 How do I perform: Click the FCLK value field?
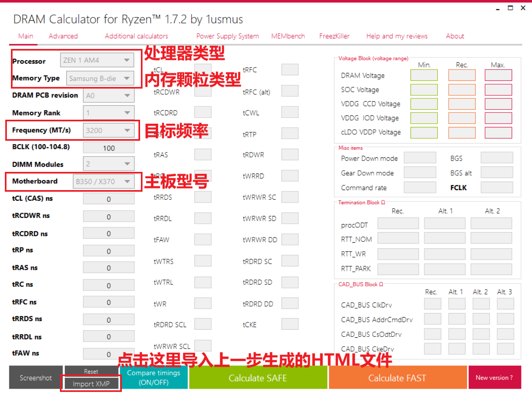pyautogui.click(x=497, y=187)
